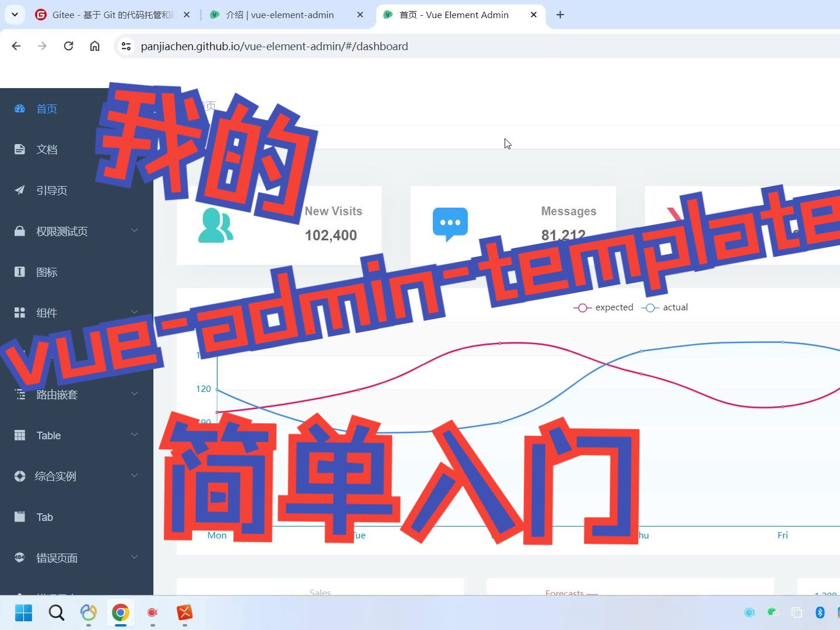Click the table icon beside Table
Viewport: 840px width, 630px height.
click(x=20, y=435)
